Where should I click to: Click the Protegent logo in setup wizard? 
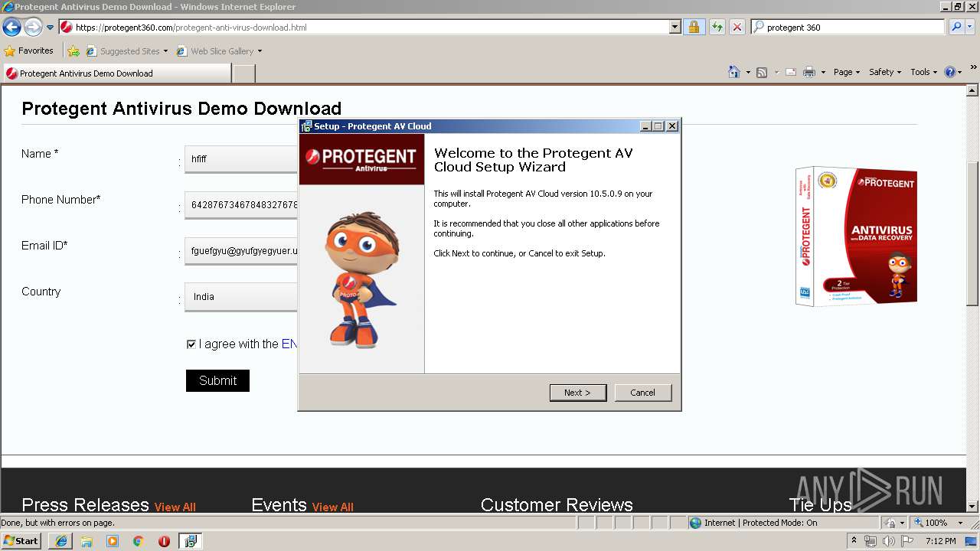click(361, 159)
